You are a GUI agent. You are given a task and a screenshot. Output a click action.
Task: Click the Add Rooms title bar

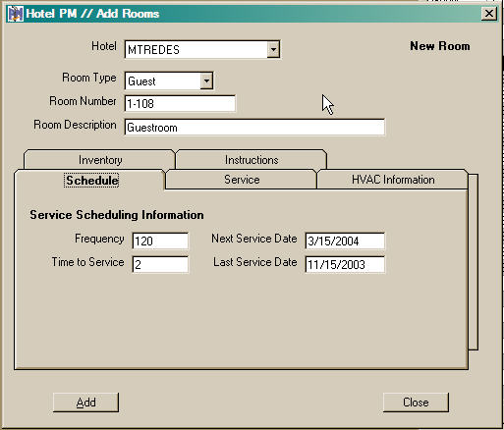point(252,14)
